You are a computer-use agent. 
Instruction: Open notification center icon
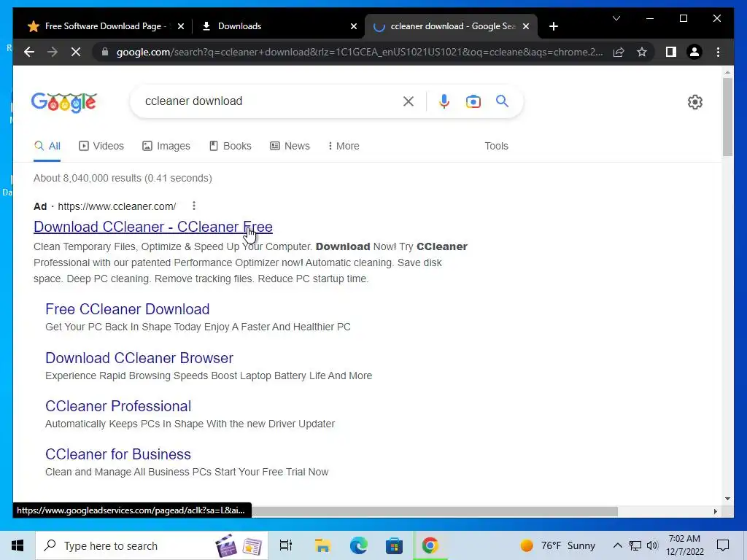[723, 545]
